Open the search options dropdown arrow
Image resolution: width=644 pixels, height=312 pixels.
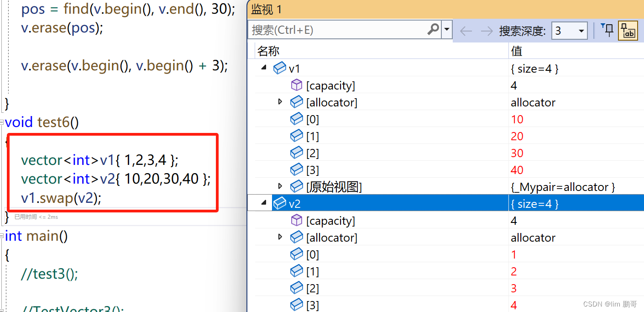447,30
